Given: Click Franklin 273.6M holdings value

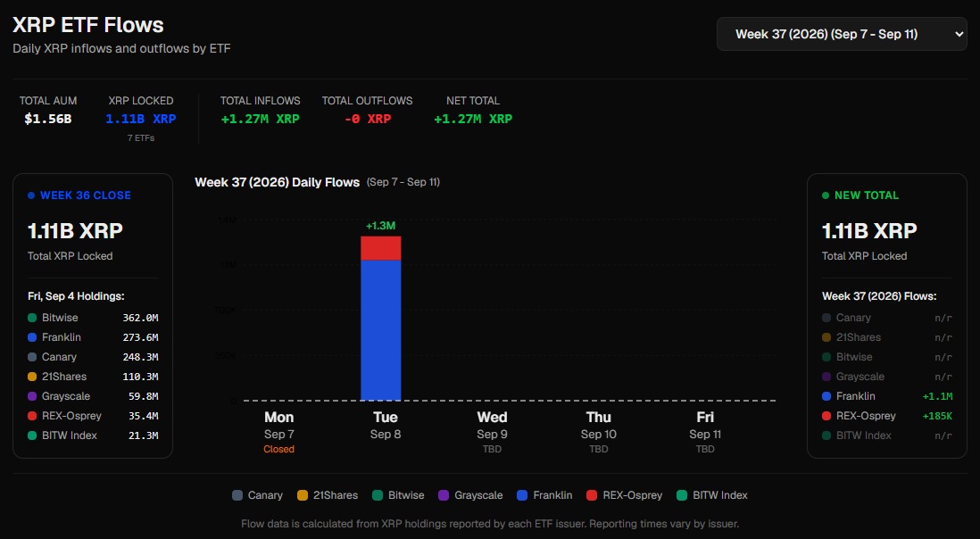Looking at the screenshot, I should click(x=140, y=337).
